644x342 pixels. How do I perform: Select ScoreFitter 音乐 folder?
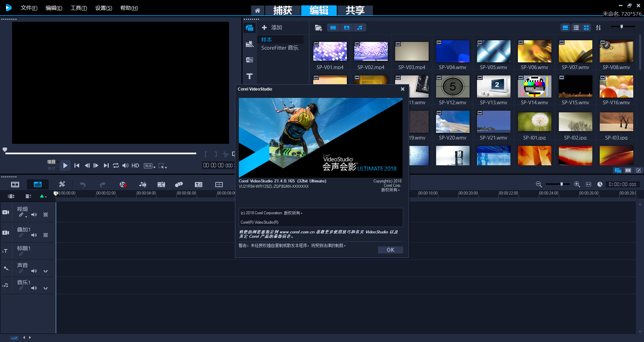pos(280,48)
